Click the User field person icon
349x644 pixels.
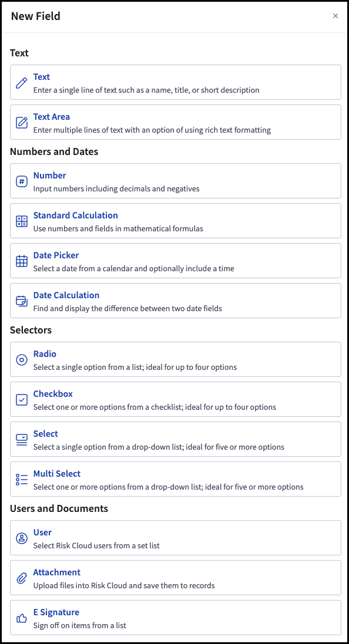(21, 538)
